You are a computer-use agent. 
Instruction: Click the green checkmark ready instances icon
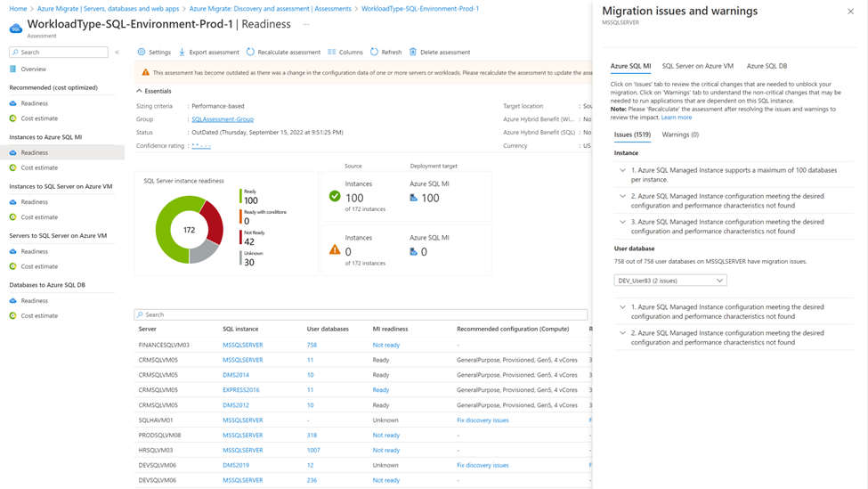coord(335,196)
